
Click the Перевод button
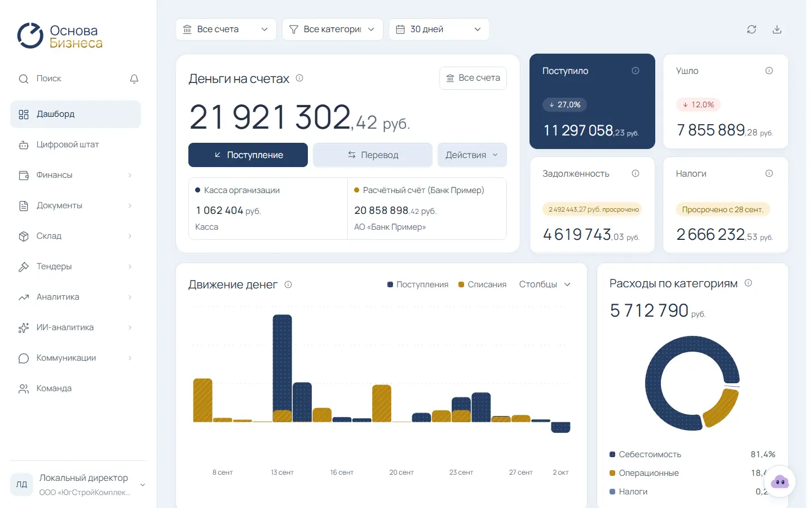pyautogui.click(x=373, y=155)
